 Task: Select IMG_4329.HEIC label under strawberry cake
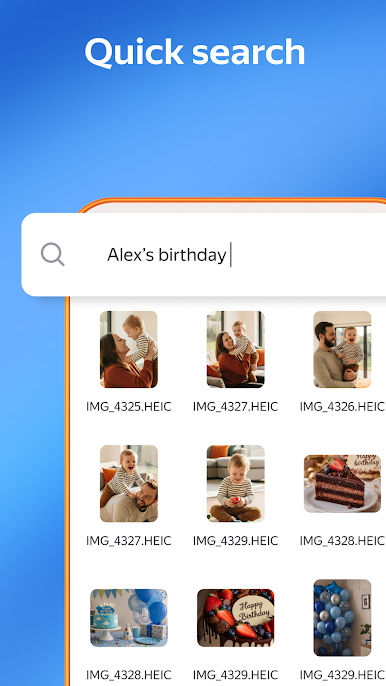[x=235, y=675]
